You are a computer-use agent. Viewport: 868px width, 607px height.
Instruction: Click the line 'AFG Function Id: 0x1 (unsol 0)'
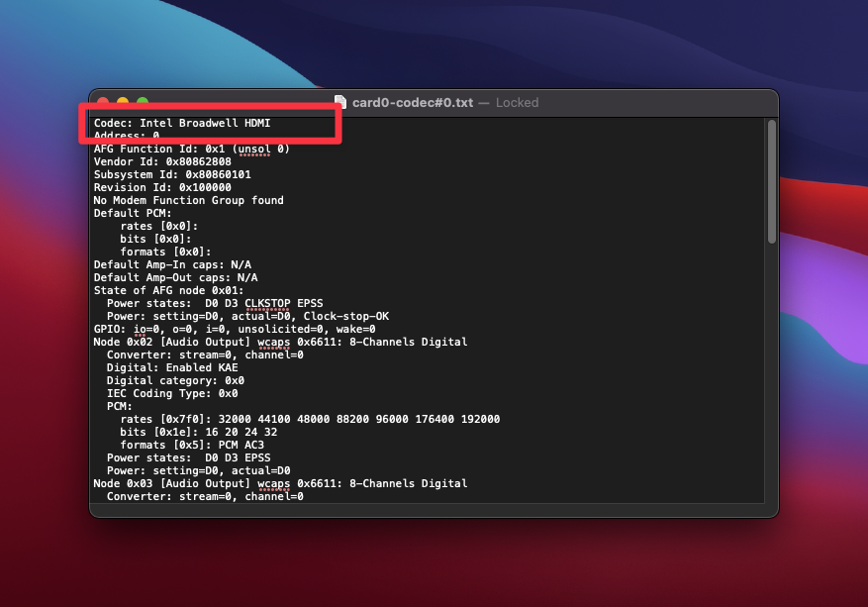[x=192, y=149]
